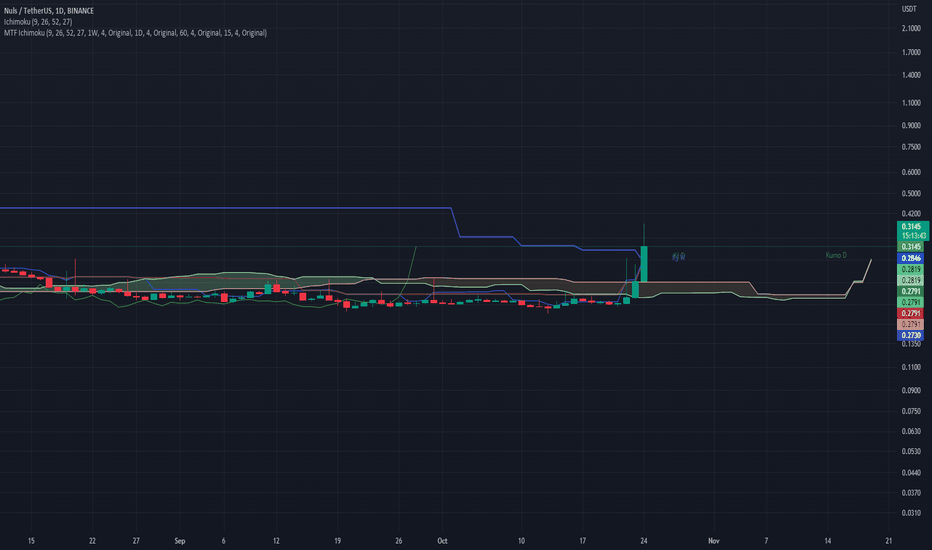The height and width of the screenshot is (550, 932).
Task: Click the 26 date label on the time axis
Action: click(398, 541)
